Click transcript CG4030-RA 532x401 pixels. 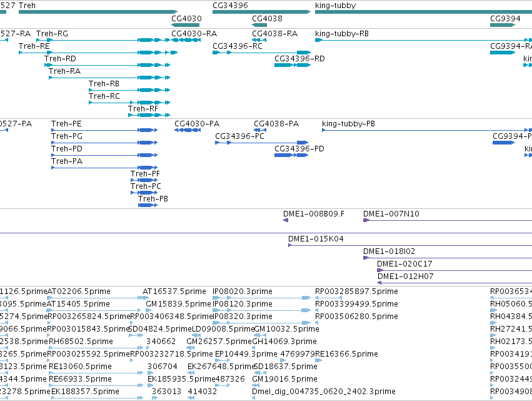point(186,40)
